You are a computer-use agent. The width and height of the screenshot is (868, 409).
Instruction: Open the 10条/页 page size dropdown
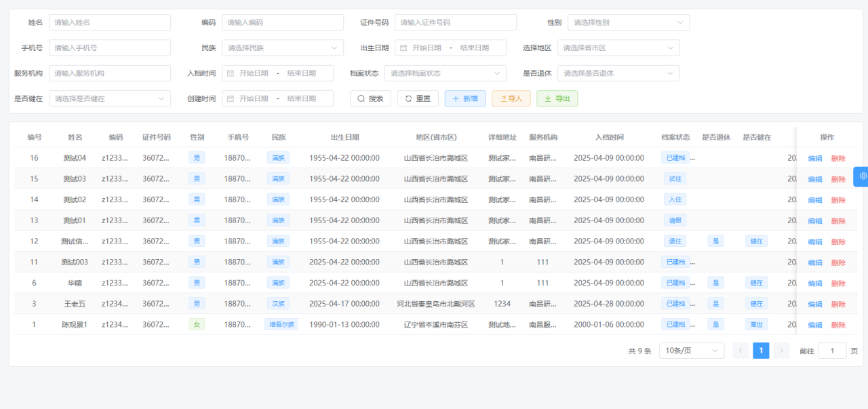point(692,351)
